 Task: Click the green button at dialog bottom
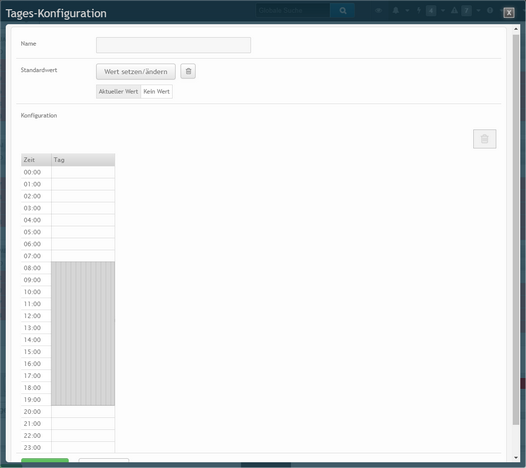(x=45, y=460)
